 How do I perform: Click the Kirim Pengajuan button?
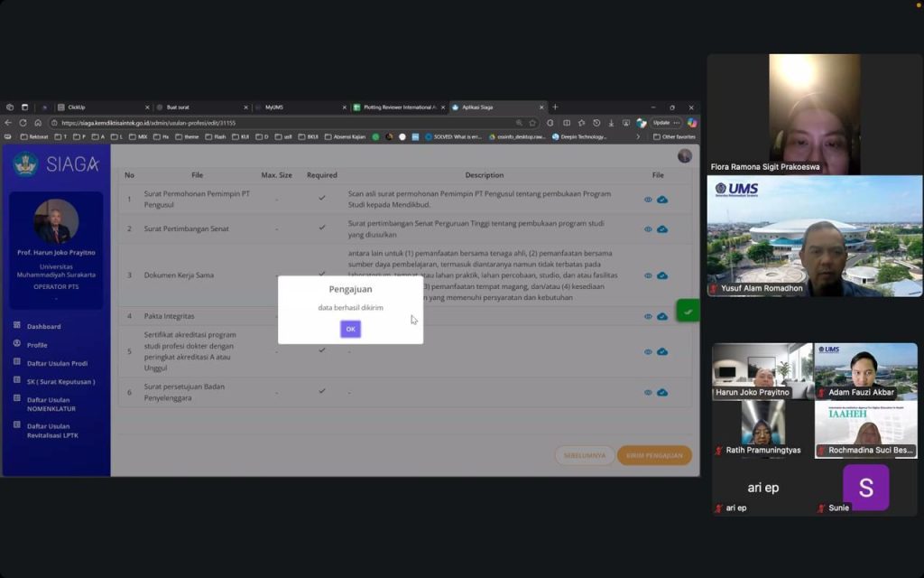pyautogui.click(x=654, y=455)
